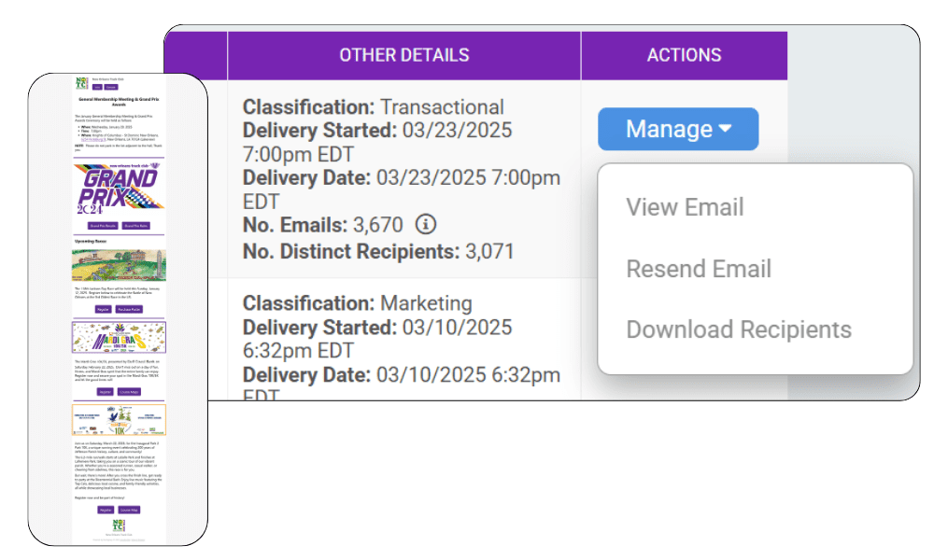Open the Manage actions dropdown
The height and width of the screenshot is (560, 934).
pyautogui.click(x=678, y=129)
